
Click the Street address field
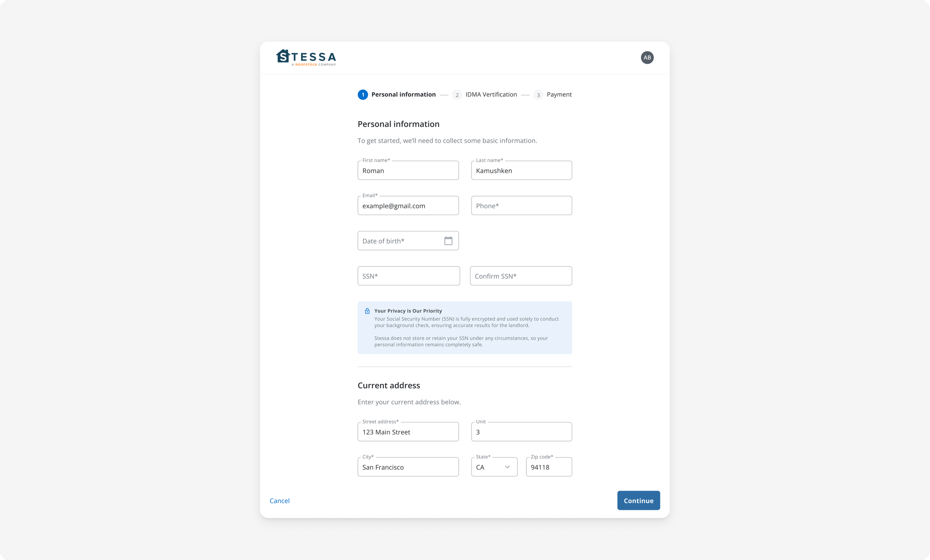click(x=408, y=432)
